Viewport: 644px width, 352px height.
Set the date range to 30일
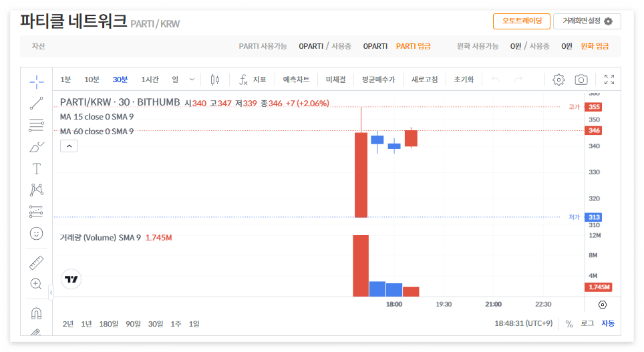coord(156,324)
